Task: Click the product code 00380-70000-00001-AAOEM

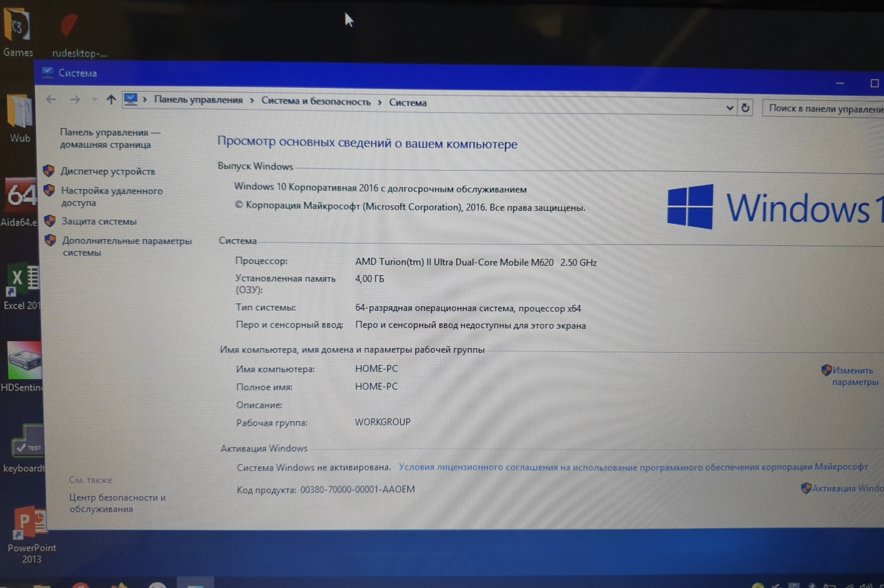Action: pos(358,489)
